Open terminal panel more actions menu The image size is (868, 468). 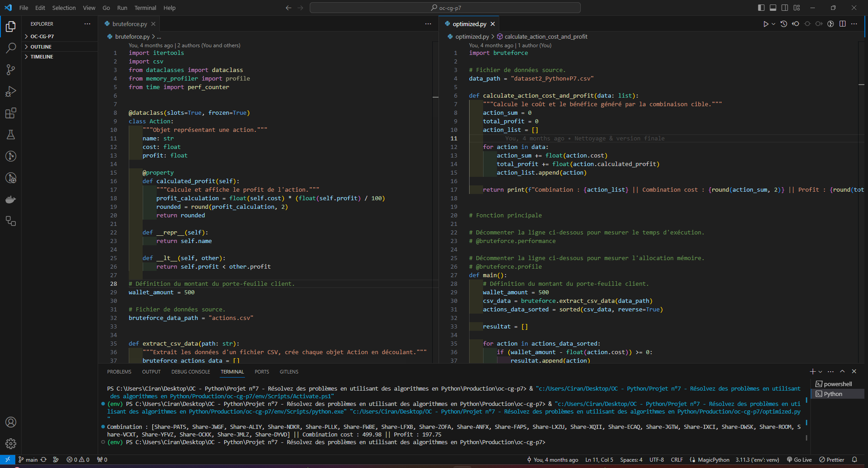pyautogui.click(x=831, y=371)
